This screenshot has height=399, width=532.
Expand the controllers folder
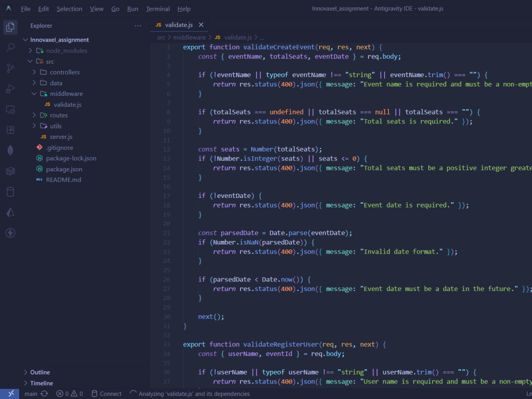coord(34,72)
